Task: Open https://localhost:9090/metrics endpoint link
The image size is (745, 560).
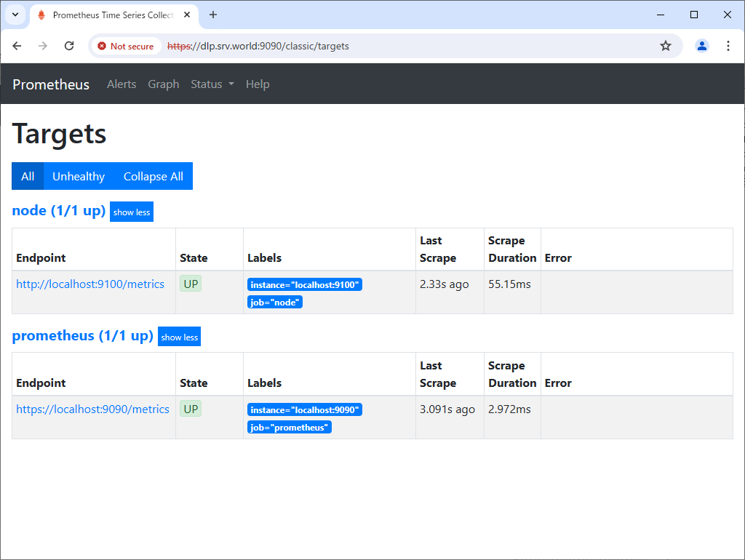Action: pyautogui.click(x=92, y=409)
